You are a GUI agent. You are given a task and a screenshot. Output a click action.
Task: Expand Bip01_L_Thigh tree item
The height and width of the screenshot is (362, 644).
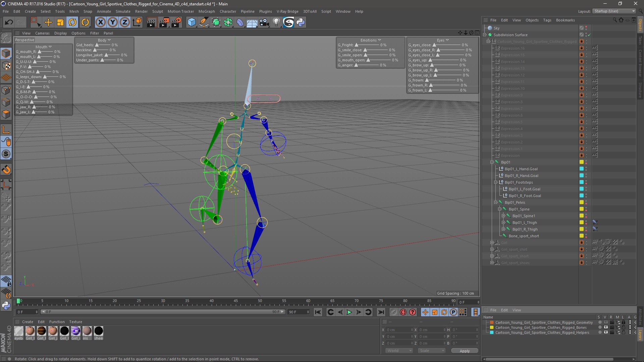pos(503,223)
